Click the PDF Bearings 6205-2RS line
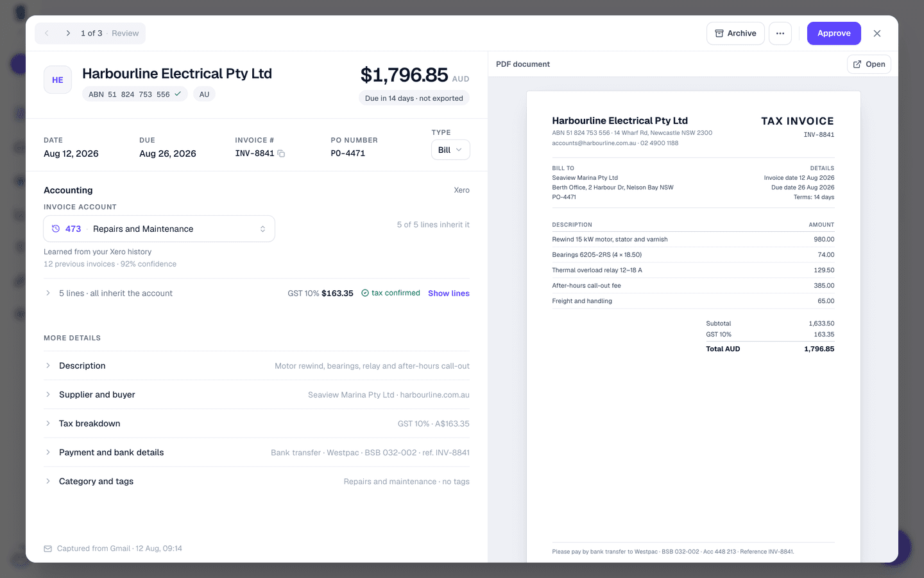The image size is (924, 578). tap(693, 254)
